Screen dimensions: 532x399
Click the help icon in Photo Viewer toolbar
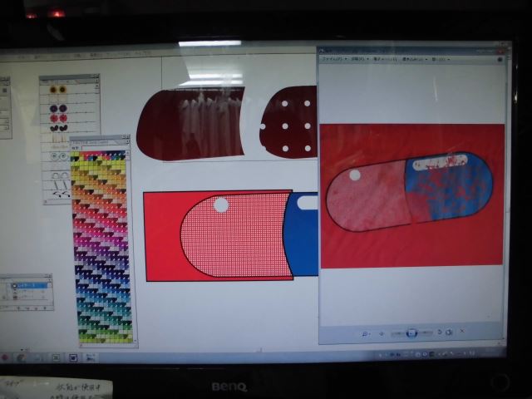coord(500,60)
